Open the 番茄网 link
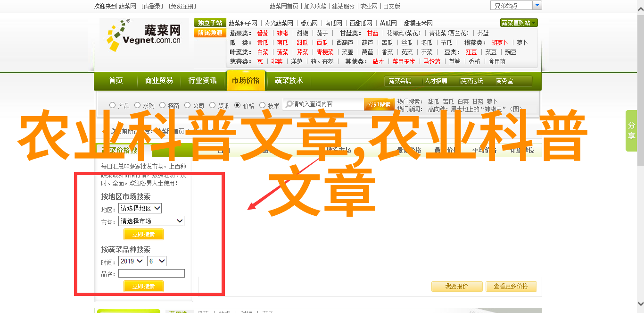The image size is (644, 313). point(309,23)
